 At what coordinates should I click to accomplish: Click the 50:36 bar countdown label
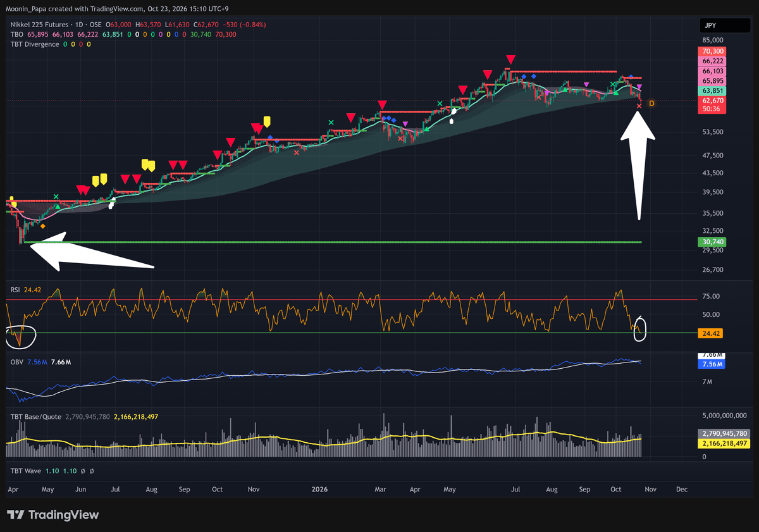pos(712,109)
